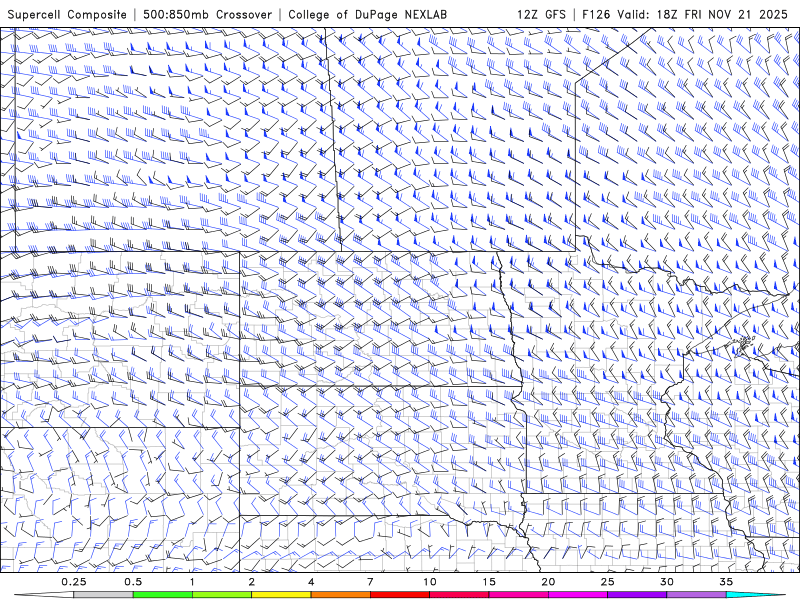Select the yellow swatch between 2 and 4
Image resolution: width=800 pixels, height=600 pixels.
click(281, 594)
